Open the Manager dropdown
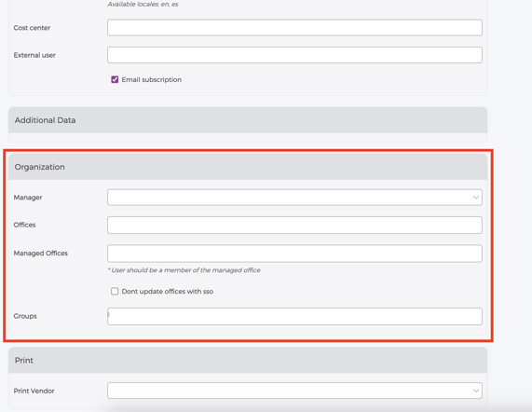 (x=294, y=198)
